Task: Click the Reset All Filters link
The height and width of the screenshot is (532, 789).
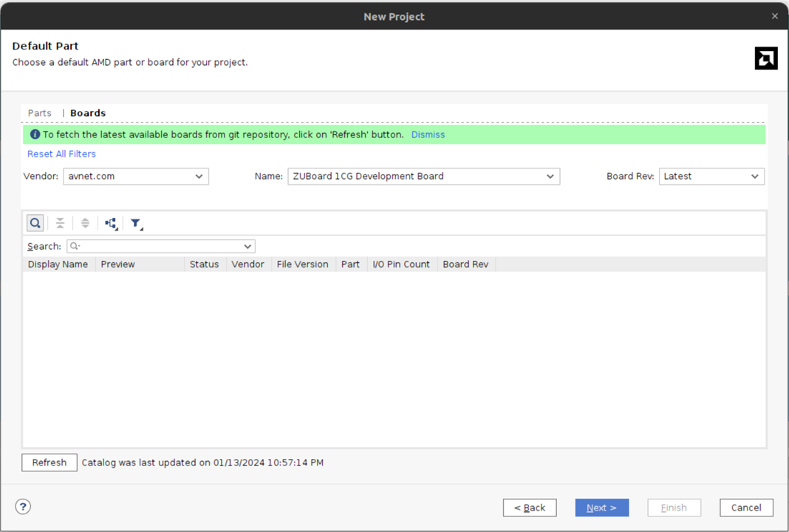Action: coord(61,154)
